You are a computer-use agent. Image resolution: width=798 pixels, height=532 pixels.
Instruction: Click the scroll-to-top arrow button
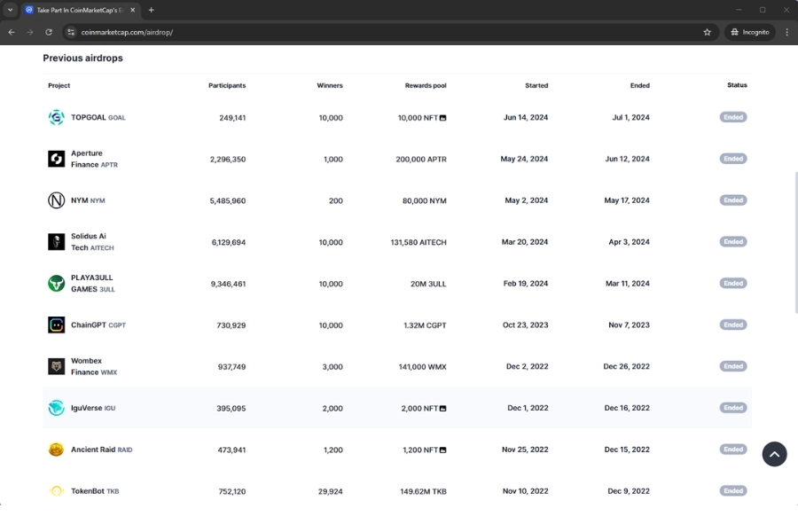pos(774,454)
